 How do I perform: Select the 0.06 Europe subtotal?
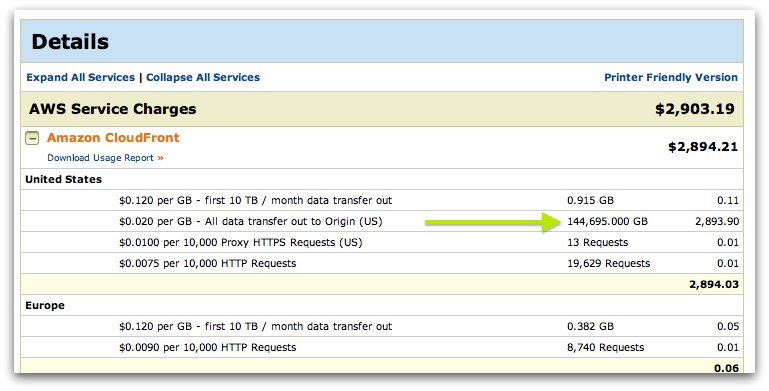[727, 368]
